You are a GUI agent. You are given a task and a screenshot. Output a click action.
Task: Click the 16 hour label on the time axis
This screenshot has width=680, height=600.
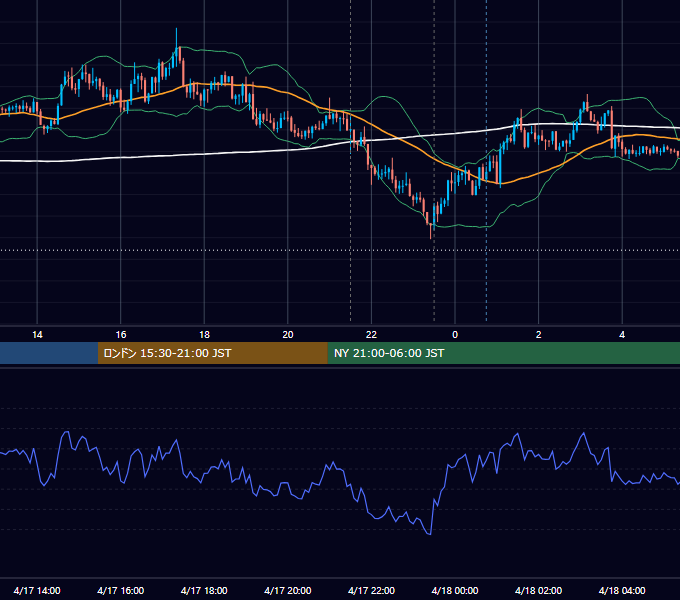coord(121,335)
